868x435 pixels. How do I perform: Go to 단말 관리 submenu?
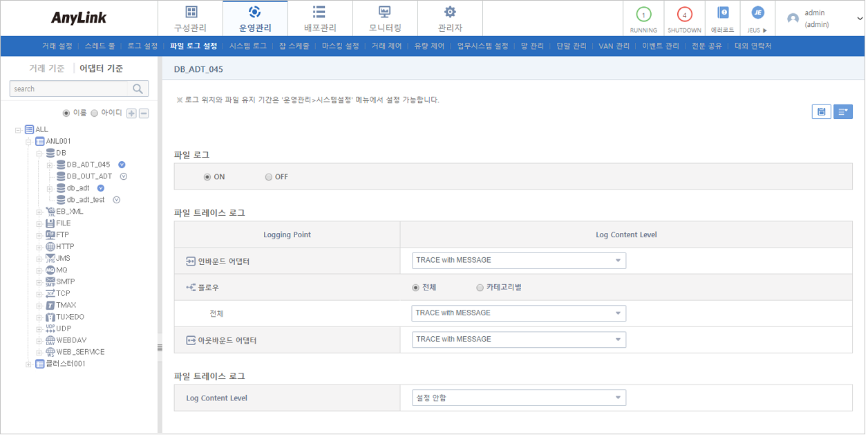(x=572, y=46)
